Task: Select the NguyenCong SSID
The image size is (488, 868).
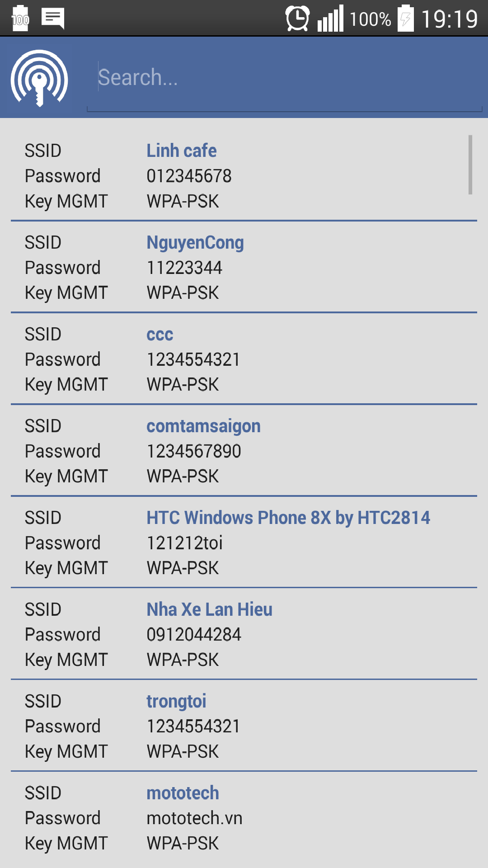Action: click(x=195, y=242)
